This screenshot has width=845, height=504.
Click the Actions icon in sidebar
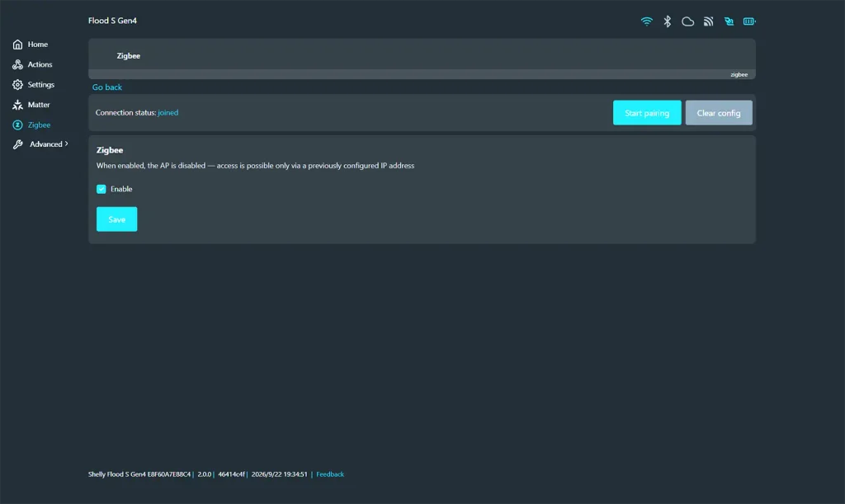(x=18, y=64)
